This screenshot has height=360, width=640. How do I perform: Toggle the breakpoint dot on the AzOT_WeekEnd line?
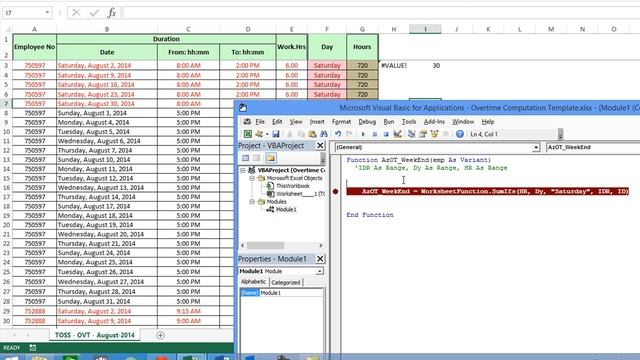pos(336,191)
